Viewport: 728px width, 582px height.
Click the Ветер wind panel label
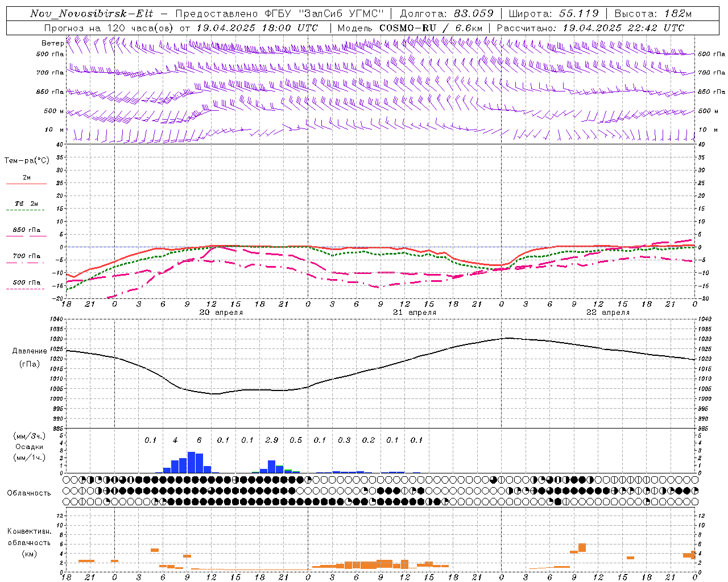[x=52, y=43]
